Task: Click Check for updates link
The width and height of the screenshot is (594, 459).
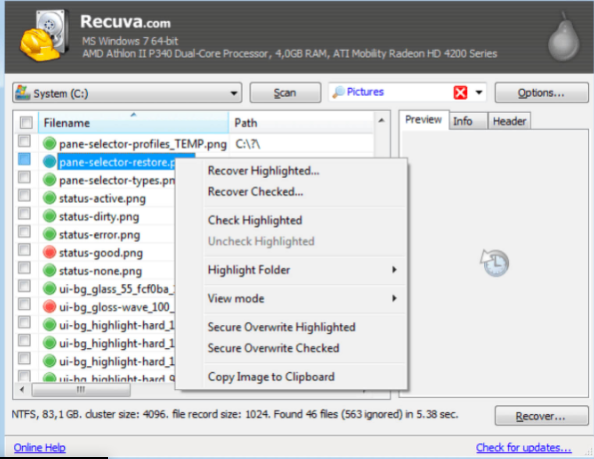Action: [524, 448]
